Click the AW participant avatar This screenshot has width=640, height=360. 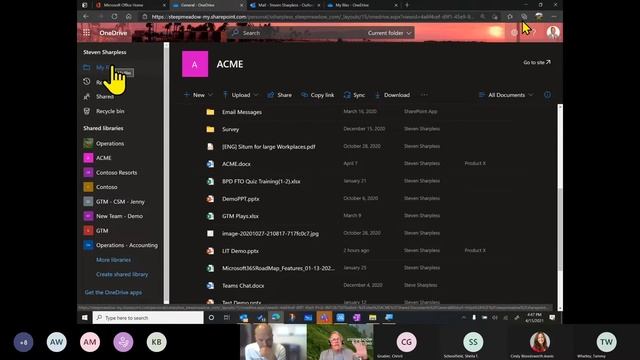click(56, 342)
